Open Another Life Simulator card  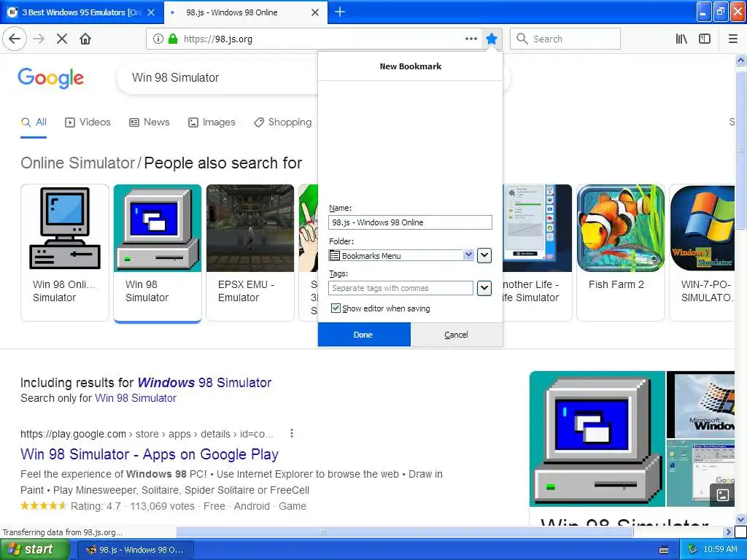point(538,252)
